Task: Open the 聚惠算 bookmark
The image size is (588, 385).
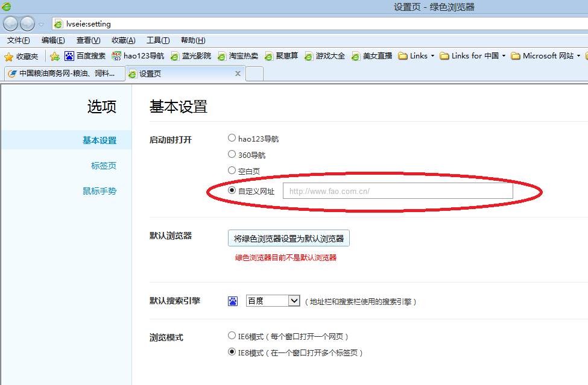Action: [281, 56]
